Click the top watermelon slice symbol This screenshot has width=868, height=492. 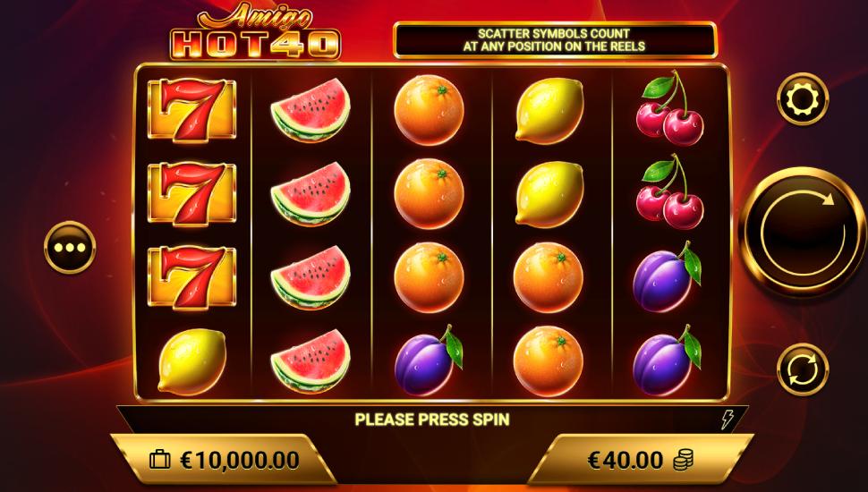click(311, 110)
